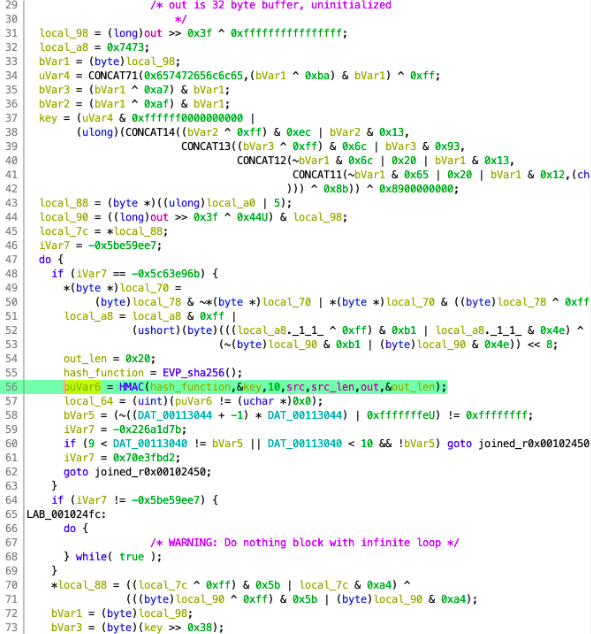Click value -0x5be59ee7 on line 46

coord(122,245)
